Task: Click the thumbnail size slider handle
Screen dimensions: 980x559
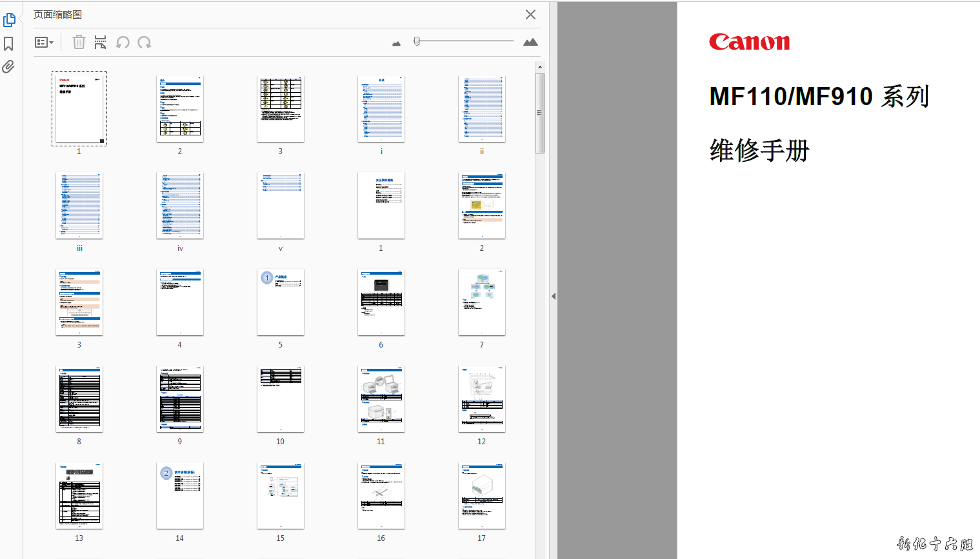Action: [x=417, y=41]
